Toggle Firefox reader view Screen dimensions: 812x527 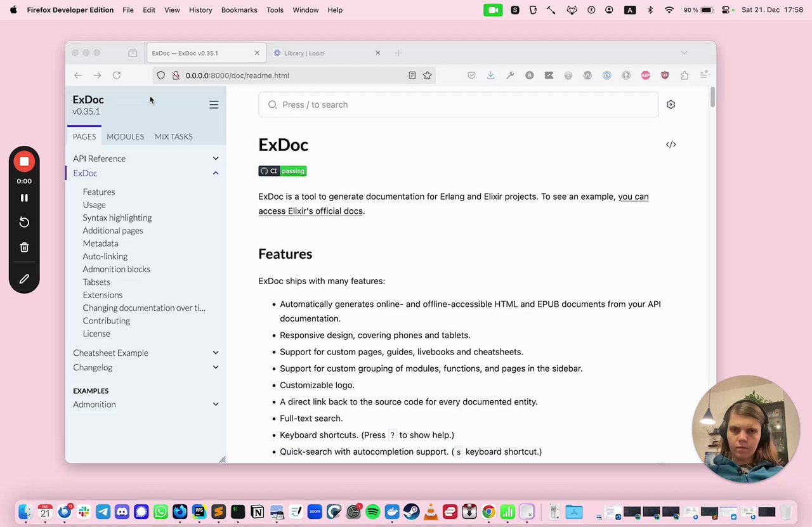(x=412, y=75)
